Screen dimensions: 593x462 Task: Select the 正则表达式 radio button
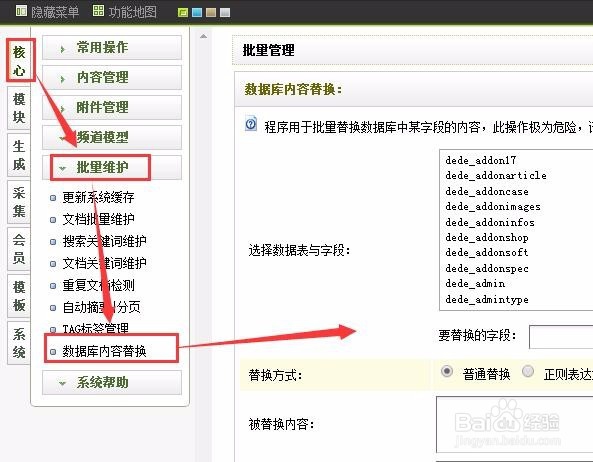point(528,372)
